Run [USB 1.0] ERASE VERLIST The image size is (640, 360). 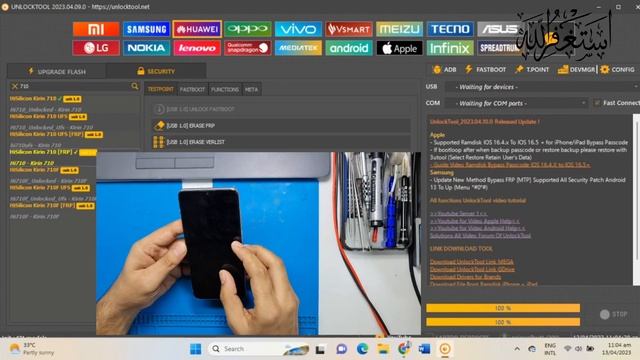281,142
